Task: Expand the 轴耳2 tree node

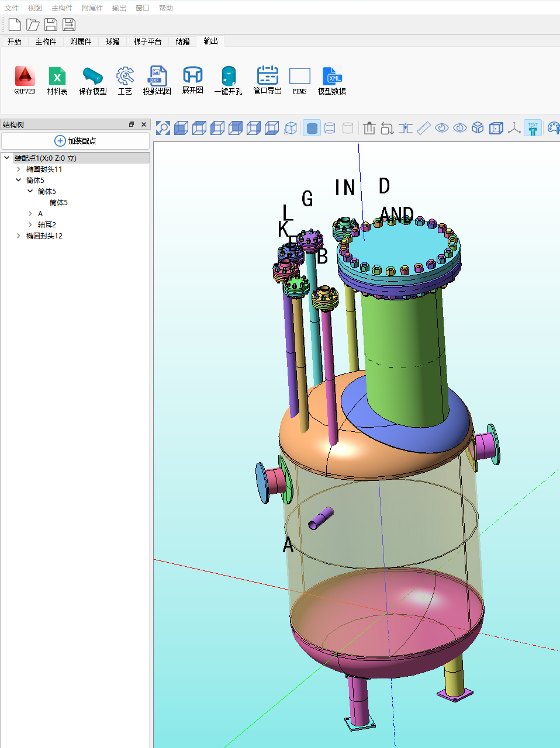Action: tap(30, 224)
